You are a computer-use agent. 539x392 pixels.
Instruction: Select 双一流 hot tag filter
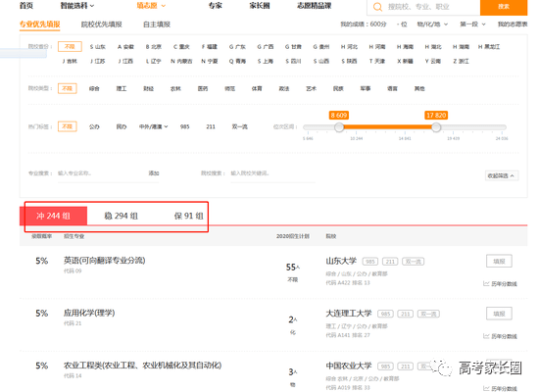point(239,126)
